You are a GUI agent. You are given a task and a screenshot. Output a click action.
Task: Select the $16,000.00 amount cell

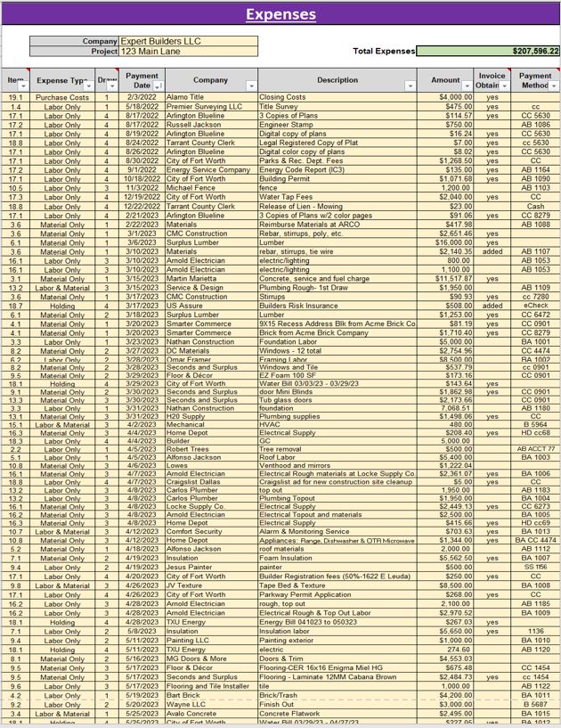pos(445,242)
